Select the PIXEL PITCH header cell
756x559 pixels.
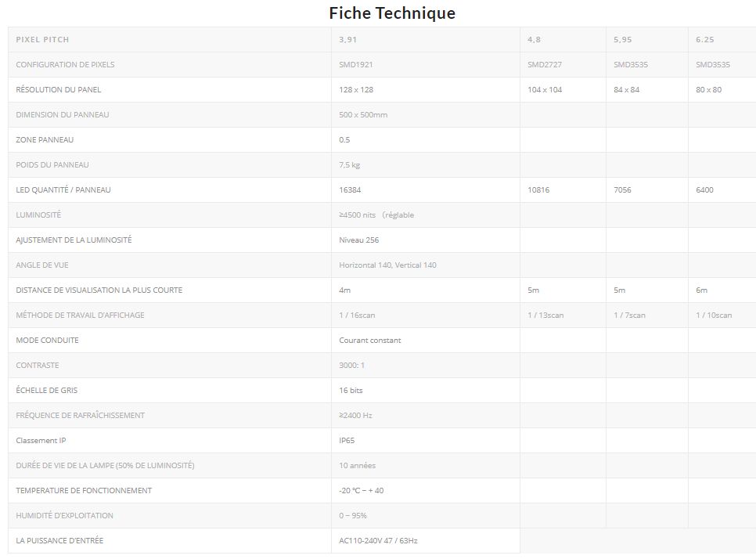click(x=42, y=40)
